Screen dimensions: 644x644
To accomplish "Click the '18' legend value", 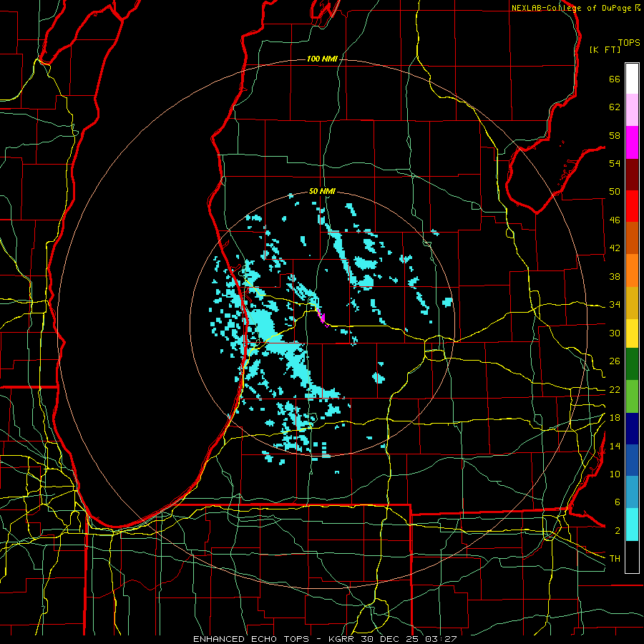I will pyautogui.click(x=615, y=418).
